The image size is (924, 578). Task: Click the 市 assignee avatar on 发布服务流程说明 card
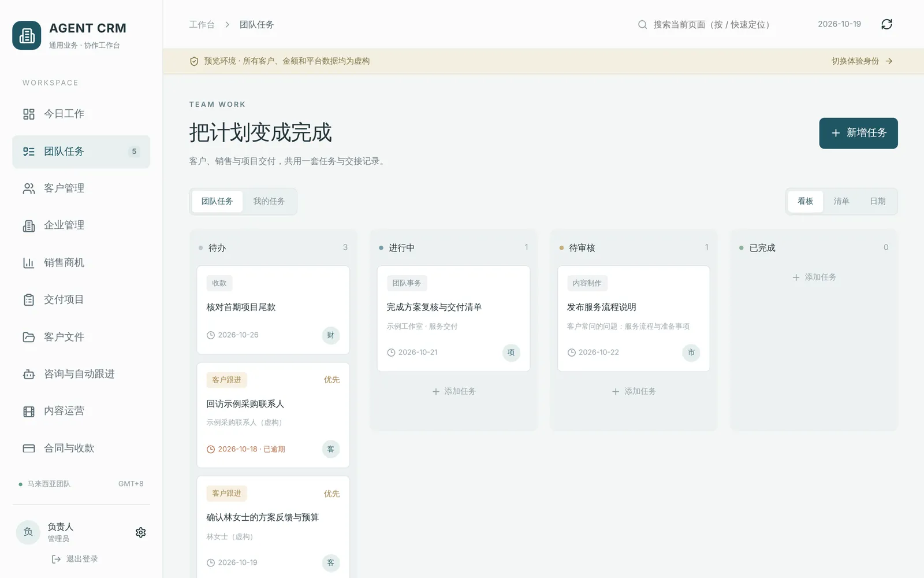(691, 353)
